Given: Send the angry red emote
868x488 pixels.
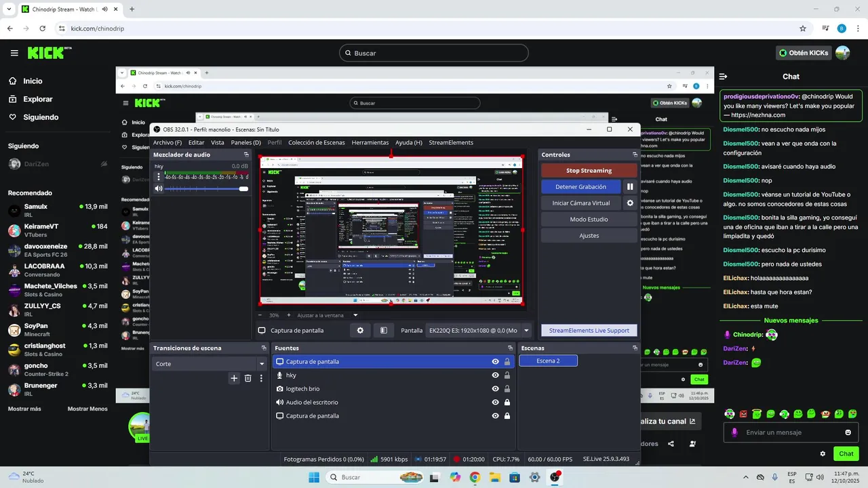Looking at the screenshot, I should [x=743, y=413].
